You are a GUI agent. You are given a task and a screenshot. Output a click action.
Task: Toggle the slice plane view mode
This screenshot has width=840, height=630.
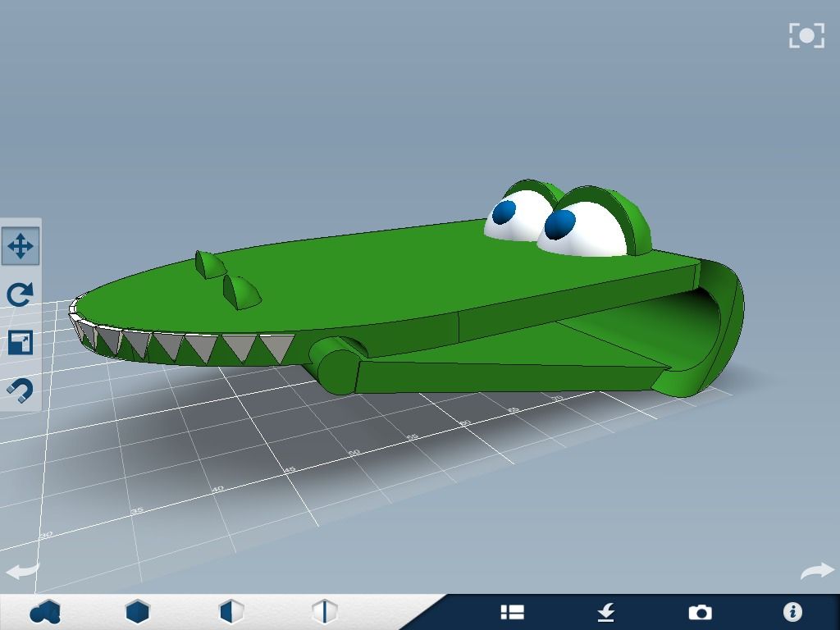pyautogui.click(x=324, y=610)
